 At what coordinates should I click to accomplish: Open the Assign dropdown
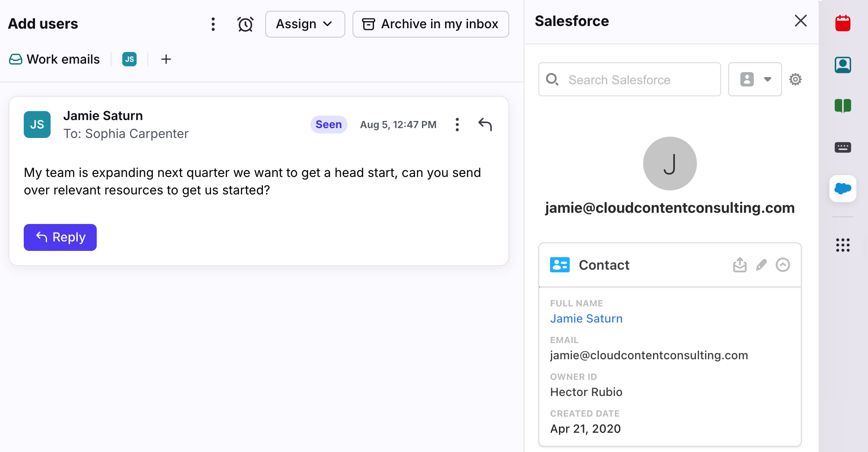pyautogui.click(x=305, y=24)
